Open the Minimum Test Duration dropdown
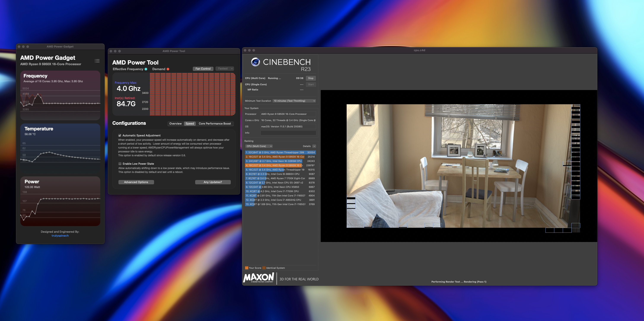644x321 pixels. point(294,101)
